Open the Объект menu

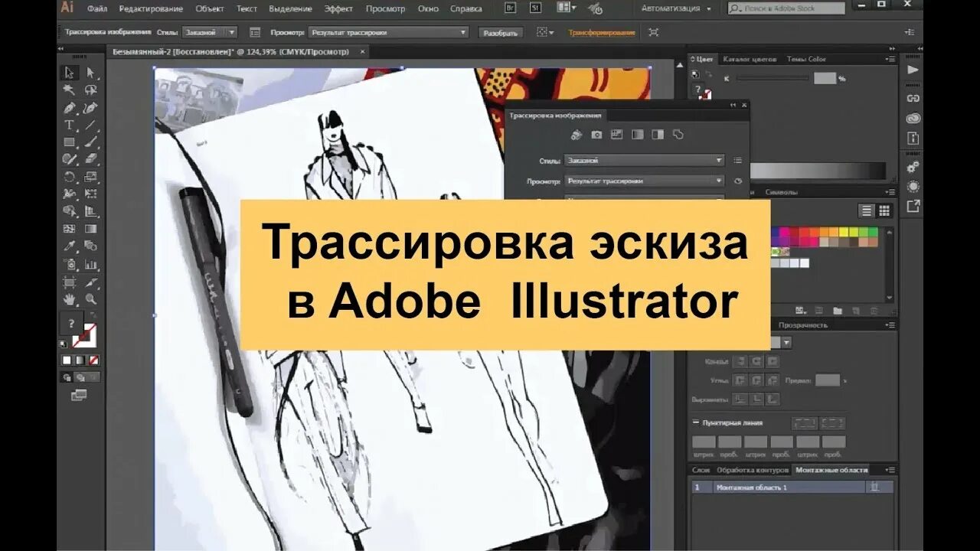pyautogui.click(x=210, y=8)
